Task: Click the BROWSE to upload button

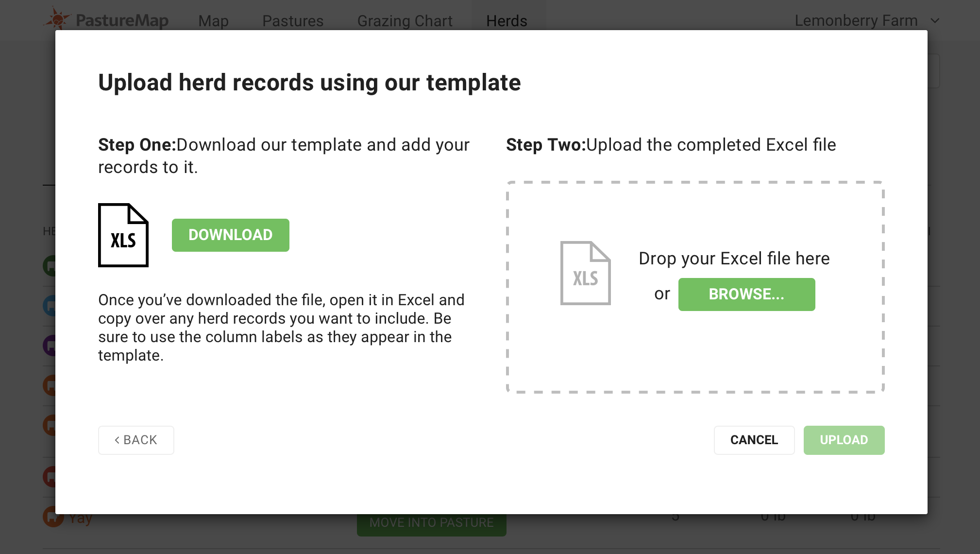Action: 746,294
